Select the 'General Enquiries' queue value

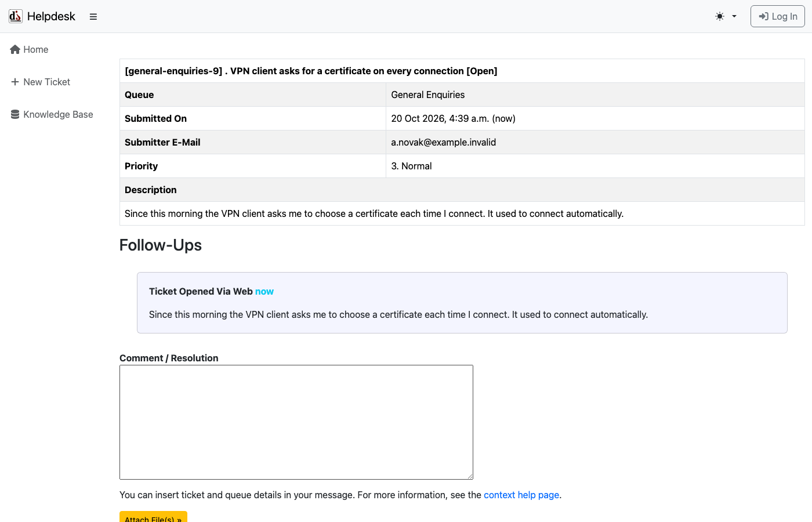(428, 95)
